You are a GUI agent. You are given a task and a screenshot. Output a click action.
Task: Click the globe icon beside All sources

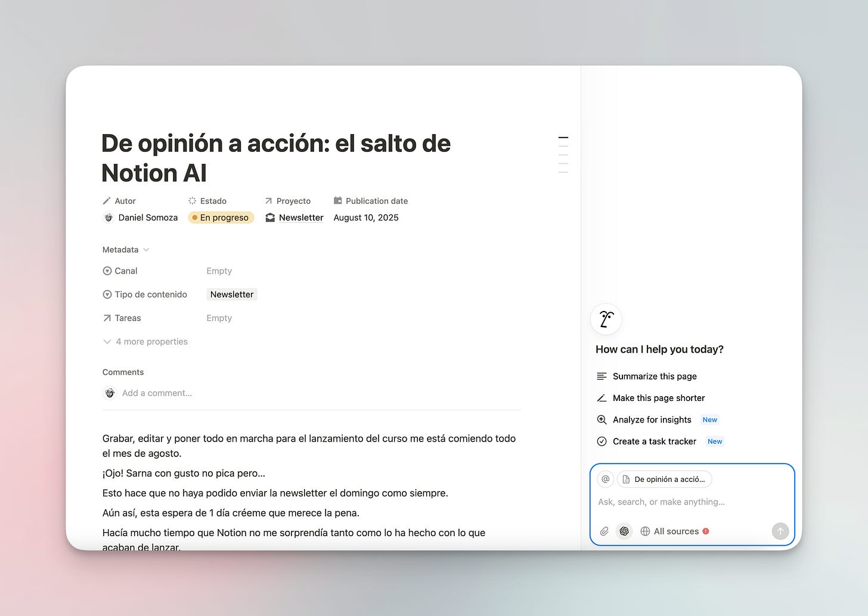pyautogui.click(x=645, y=531)
